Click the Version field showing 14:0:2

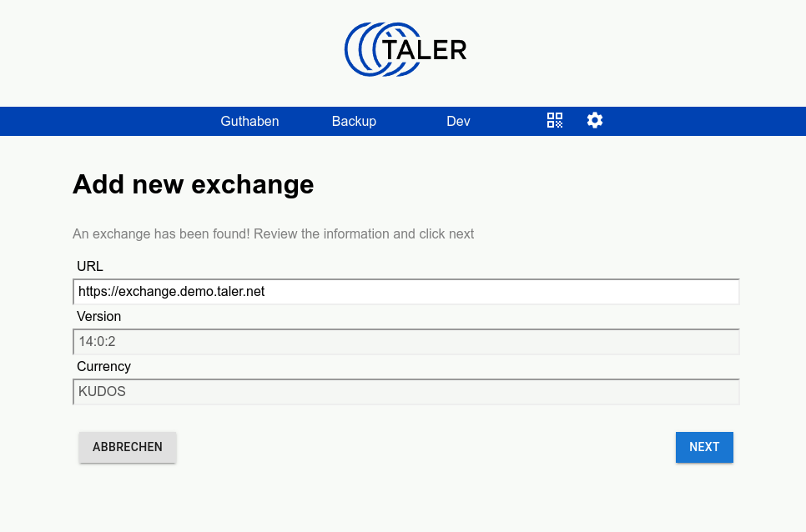point(406,342)
